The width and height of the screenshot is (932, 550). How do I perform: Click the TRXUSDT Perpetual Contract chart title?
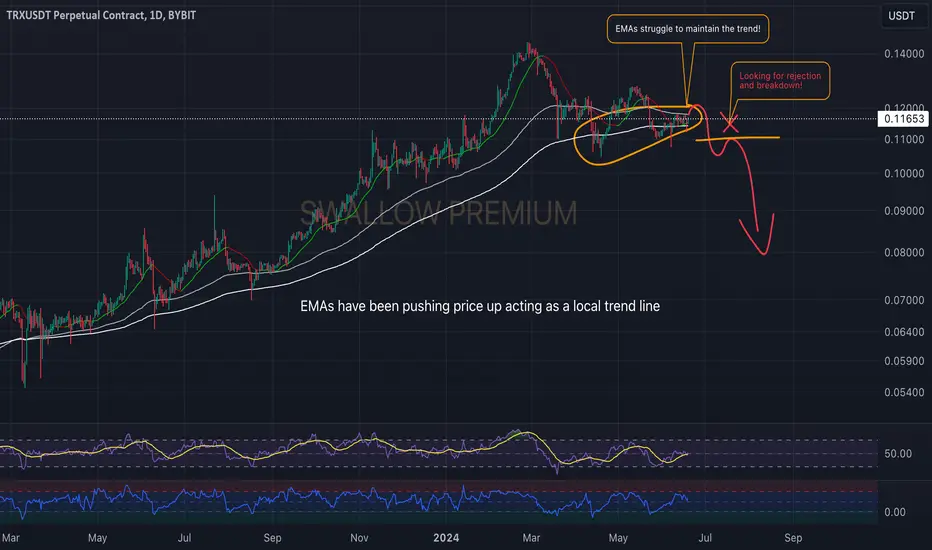pyautogui.click(x=101, y=15)
